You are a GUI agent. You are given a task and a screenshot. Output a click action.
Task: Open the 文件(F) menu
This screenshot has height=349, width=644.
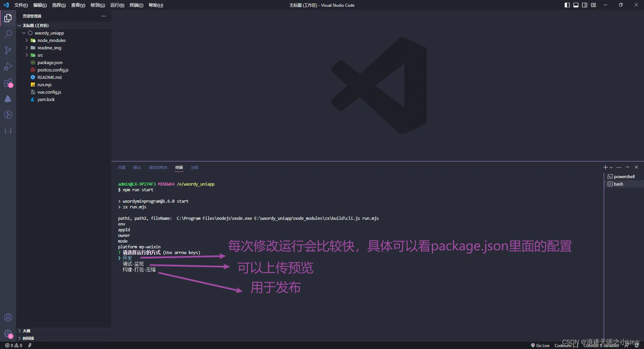[21, 5]
